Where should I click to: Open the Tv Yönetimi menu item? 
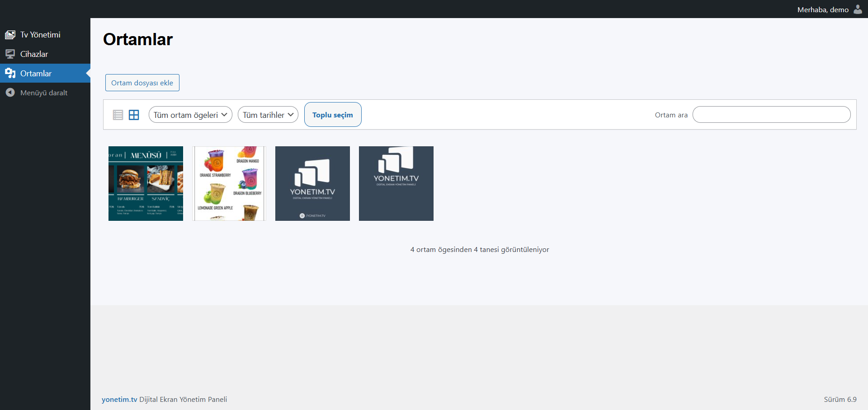click(x=40, y=35)
